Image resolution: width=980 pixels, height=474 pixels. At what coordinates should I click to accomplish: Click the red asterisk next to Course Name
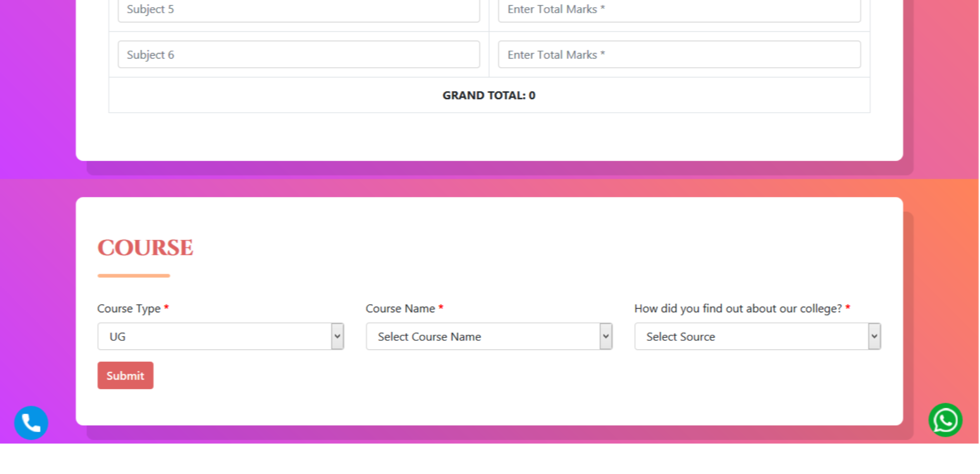441,307
